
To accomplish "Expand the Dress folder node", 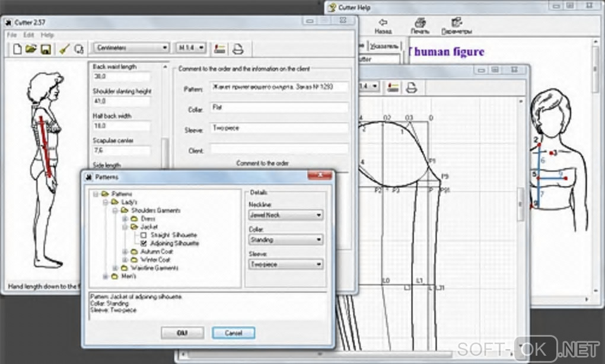I will [x=125, y=219].
